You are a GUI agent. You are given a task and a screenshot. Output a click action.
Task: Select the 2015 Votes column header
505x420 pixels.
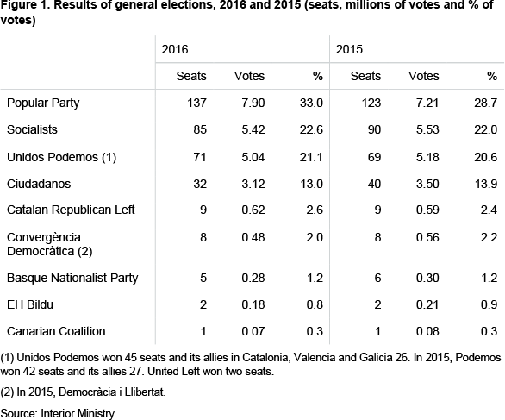pyautogui.click(x=423, y=76)
